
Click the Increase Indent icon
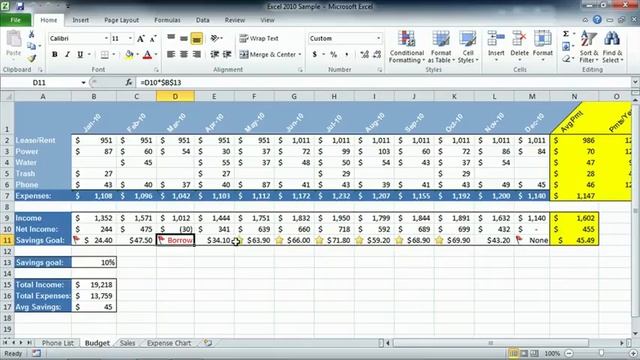click(227, 54)
